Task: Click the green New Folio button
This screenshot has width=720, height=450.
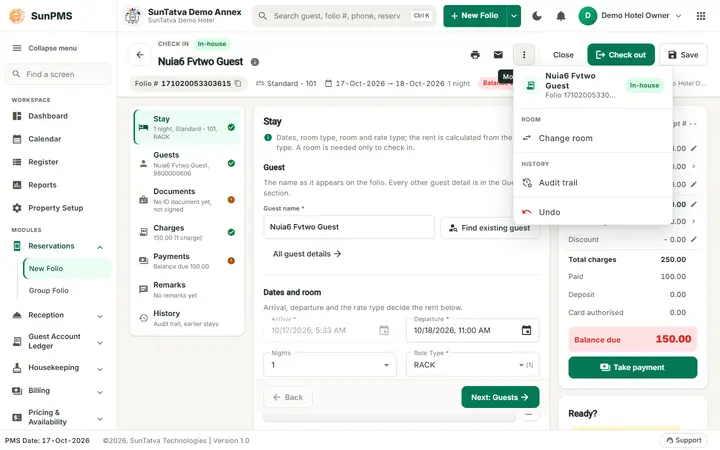Action: (x=475, y=16)
